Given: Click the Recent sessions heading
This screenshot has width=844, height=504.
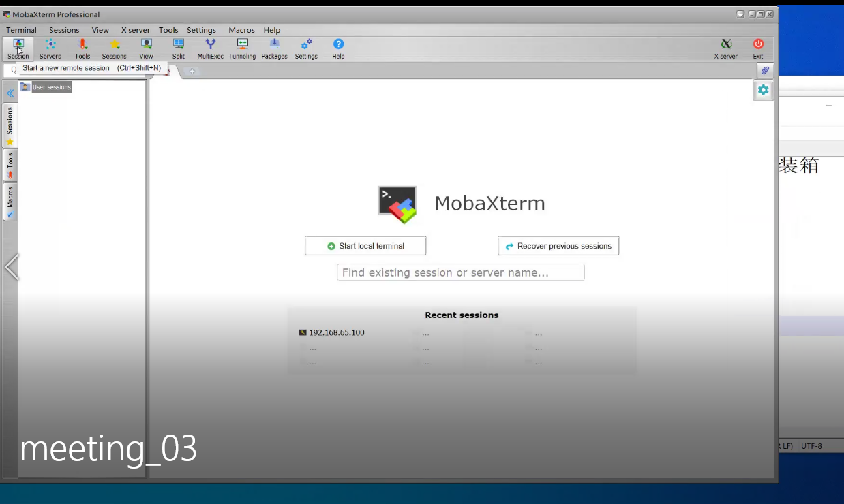Looking at the screenshot, I should pos(462,315).
